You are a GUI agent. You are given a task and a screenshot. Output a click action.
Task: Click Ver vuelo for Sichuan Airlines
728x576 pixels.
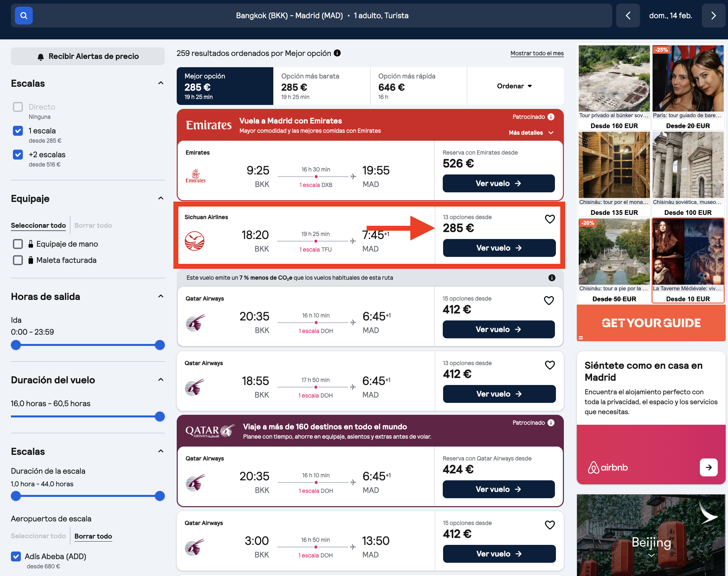click(499, 248)
